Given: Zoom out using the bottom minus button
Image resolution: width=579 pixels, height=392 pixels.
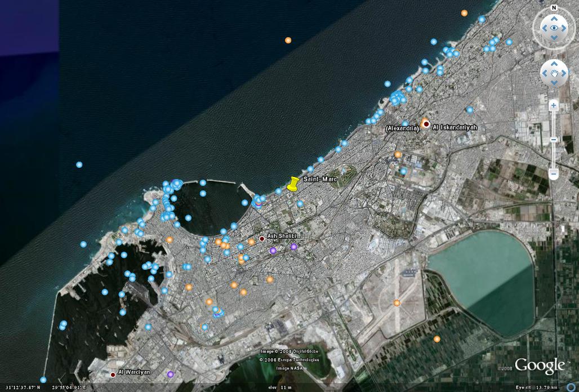Looking at the screenshot, I should coord(554,175).
